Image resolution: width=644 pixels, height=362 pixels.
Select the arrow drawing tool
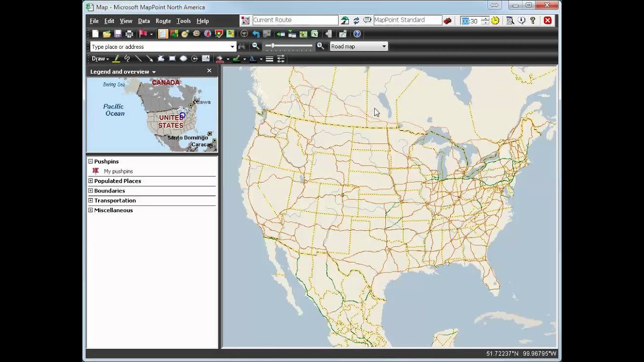149,59
